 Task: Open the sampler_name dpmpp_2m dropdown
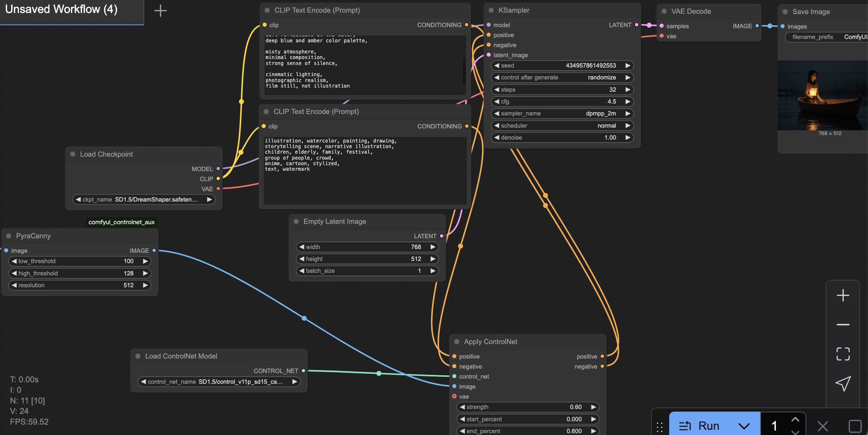(x=562, y=114)
